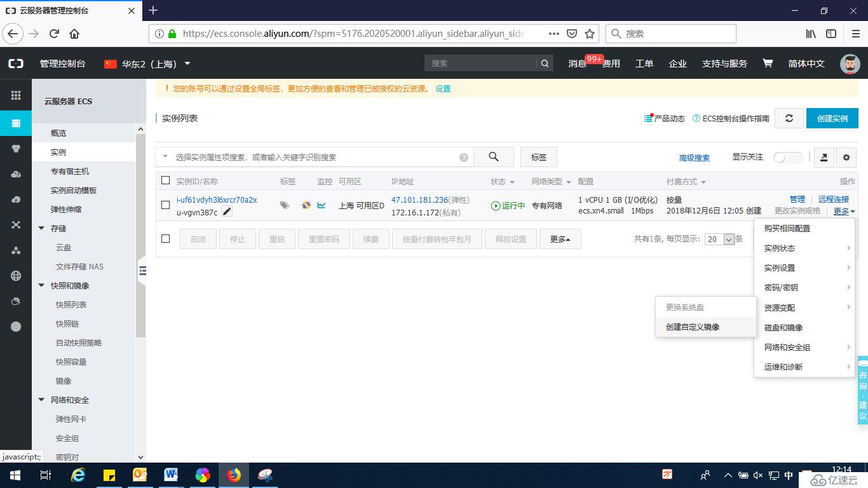Open the 消息 notifications in top bar
The height and width of the screenshot is (488, 868).
click(x=577, y=64)
